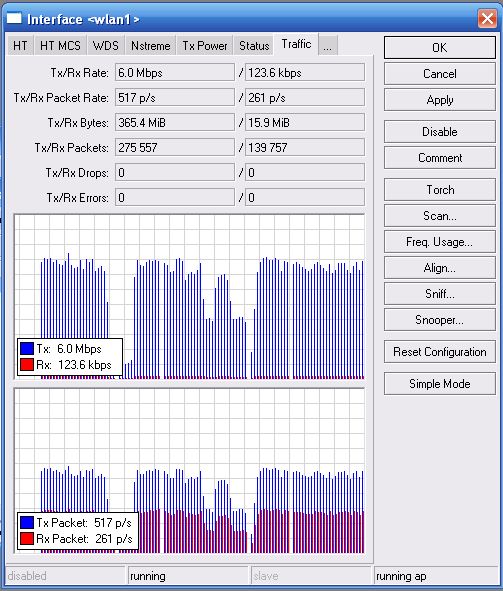Image resolution: width=503 pixels, height=591 pixels.
Task: Click the Tx/Rx Rate label
Action: [x=80, y=73]
